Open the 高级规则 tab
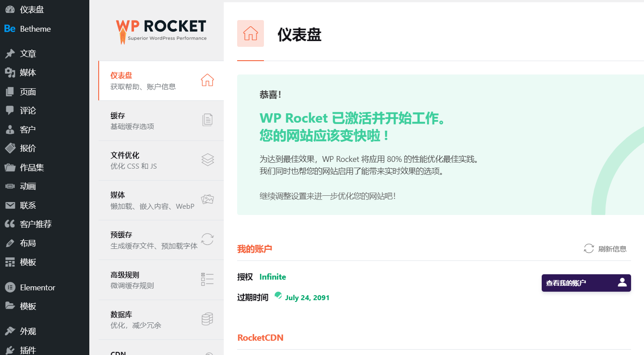This screenshot has height=355, width=644. tap(161, 280)
